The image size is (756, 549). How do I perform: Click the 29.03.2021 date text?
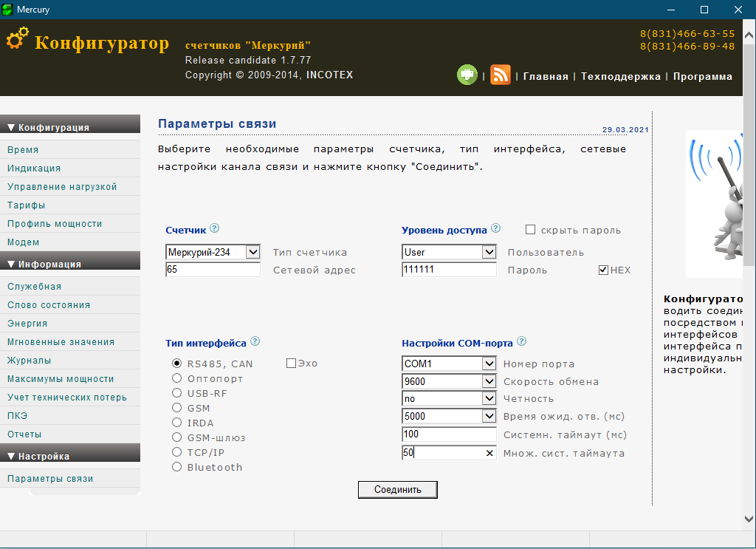pyautogui.click(x=625, y=130)
